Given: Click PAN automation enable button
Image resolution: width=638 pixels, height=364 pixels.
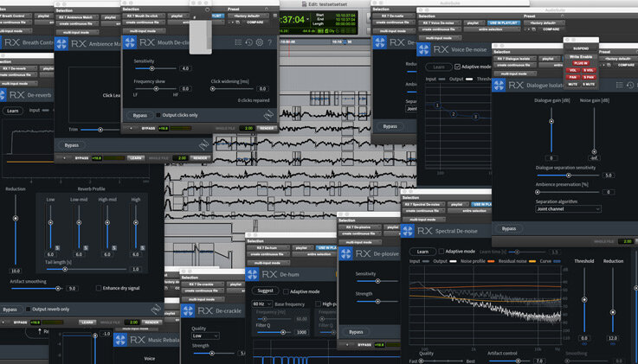Looking at the screenshot, I should pyautogui.click(x=573, y=77).
